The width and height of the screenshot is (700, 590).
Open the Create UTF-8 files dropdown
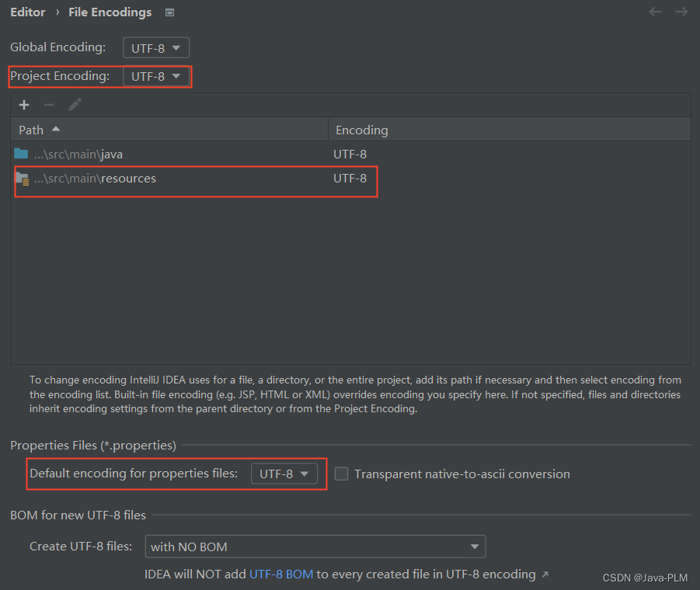(x=315, y=547)
